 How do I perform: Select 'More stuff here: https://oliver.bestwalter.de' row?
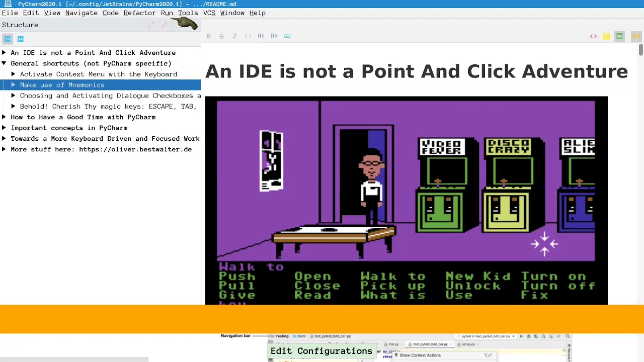click(101, 149)
